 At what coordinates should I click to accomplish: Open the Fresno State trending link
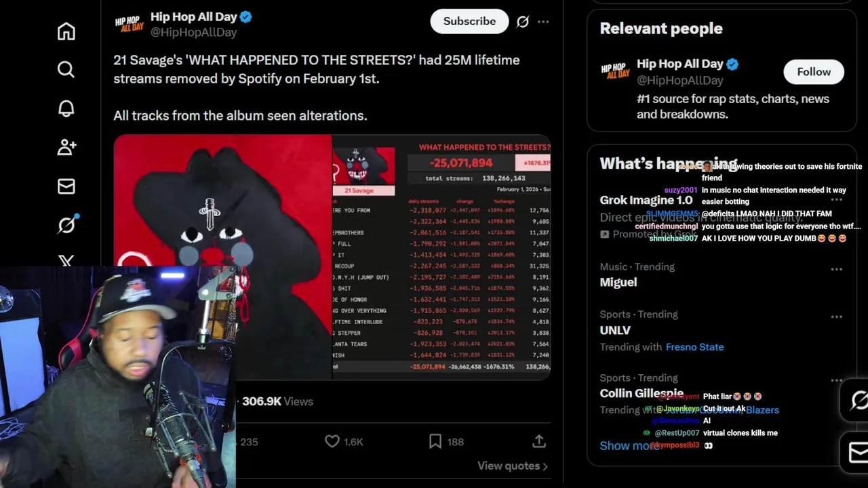tap(694, 346)
